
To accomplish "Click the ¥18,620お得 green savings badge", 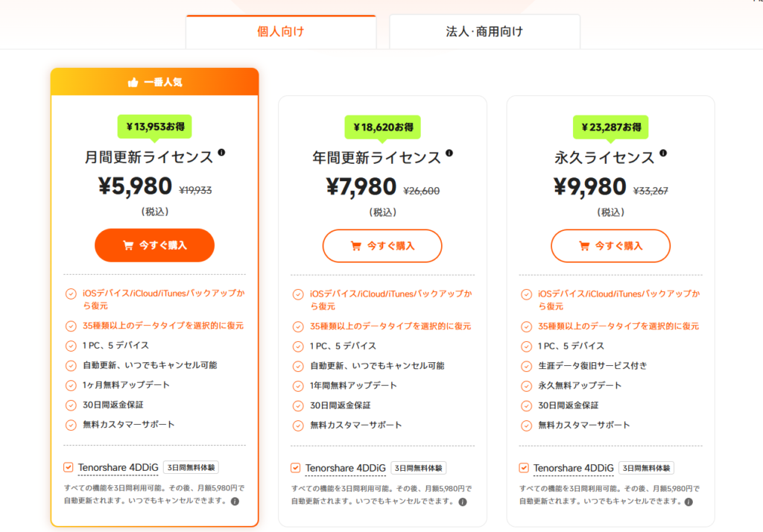I will (x=382, y=127).
